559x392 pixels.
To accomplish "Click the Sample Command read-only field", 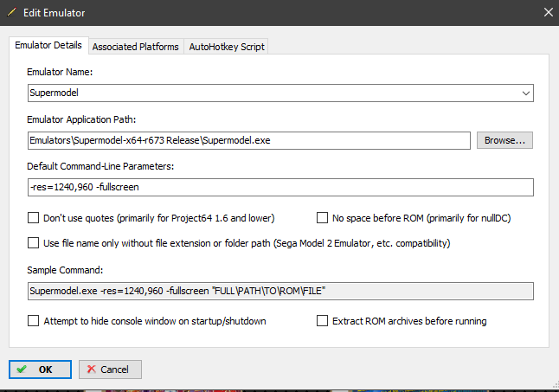I will (x=280, y=291).
